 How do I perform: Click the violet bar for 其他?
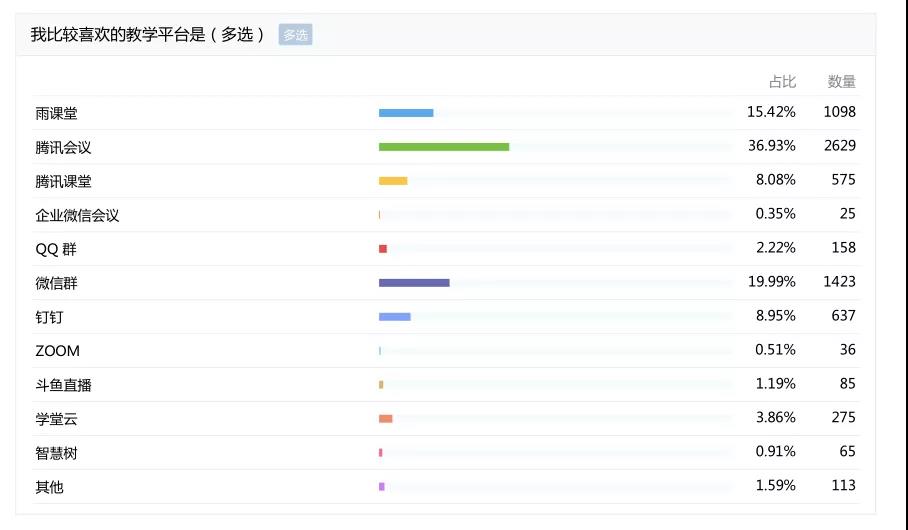[x=382, y=487]
